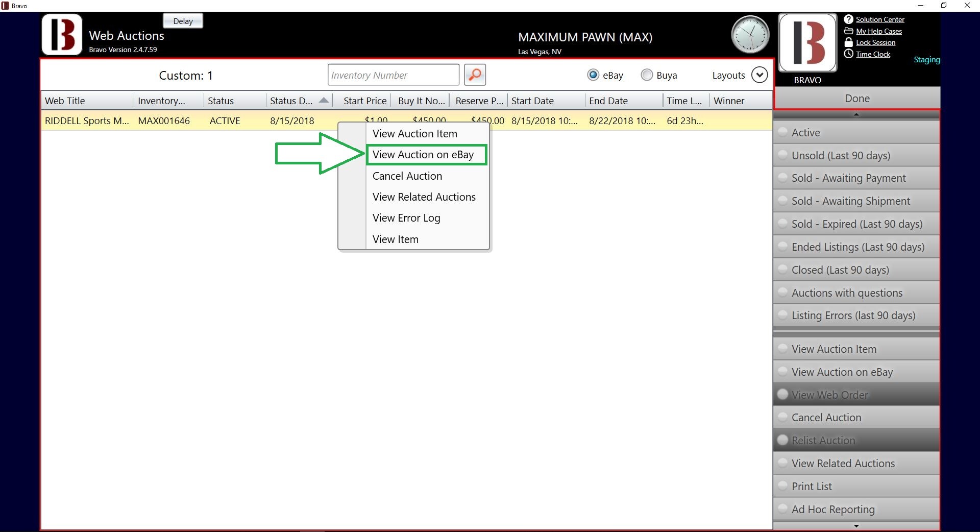980x532 pixels.
Task: Click inventory number MAX001646
Action: pos(164,121)
